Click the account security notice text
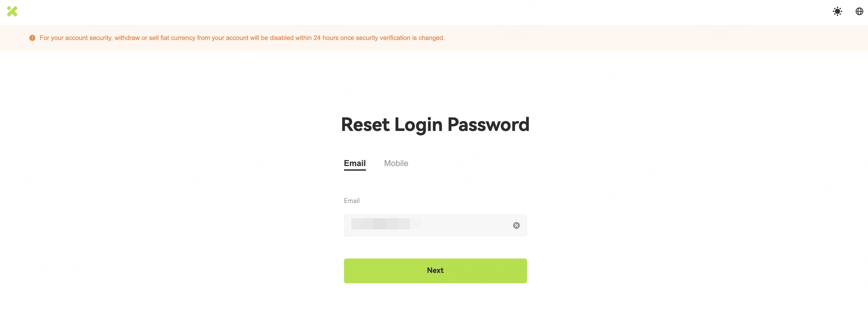The height and width of the screenshot is (315, 868). (242, 38)
